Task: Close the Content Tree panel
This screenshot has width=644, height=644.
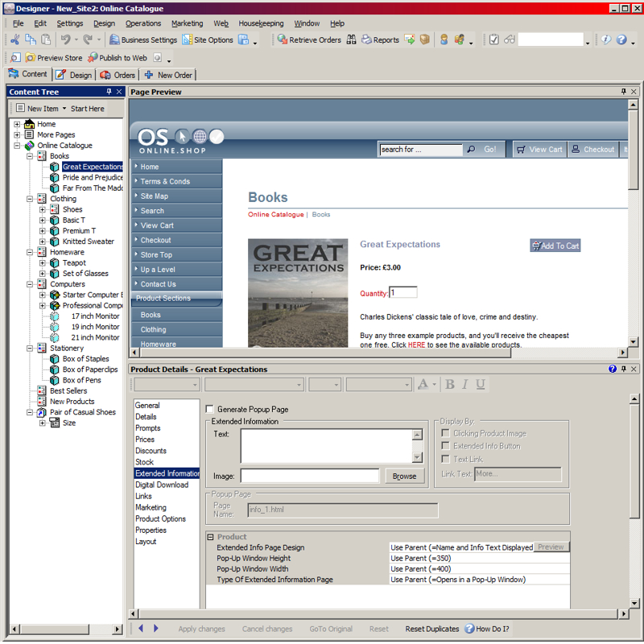Action: [x=119, y=92]
